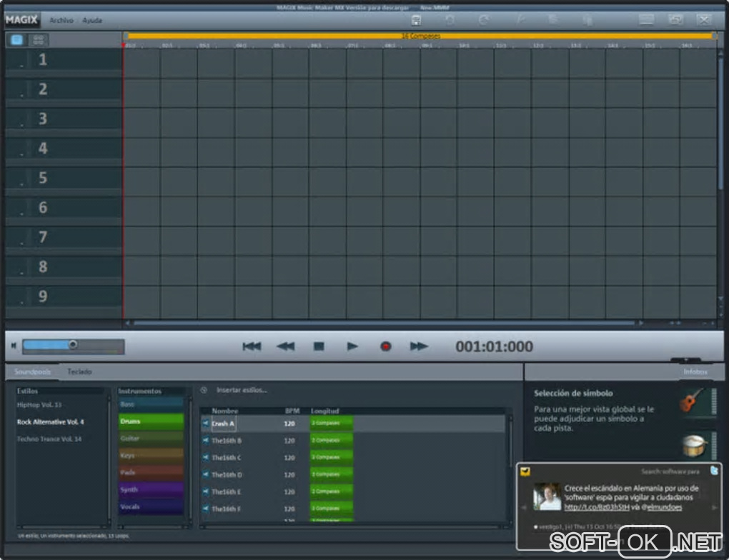Select the Rock Alternative Vol. 4 style
Viewport: 729px width, 560px height.
pos(50,422)
